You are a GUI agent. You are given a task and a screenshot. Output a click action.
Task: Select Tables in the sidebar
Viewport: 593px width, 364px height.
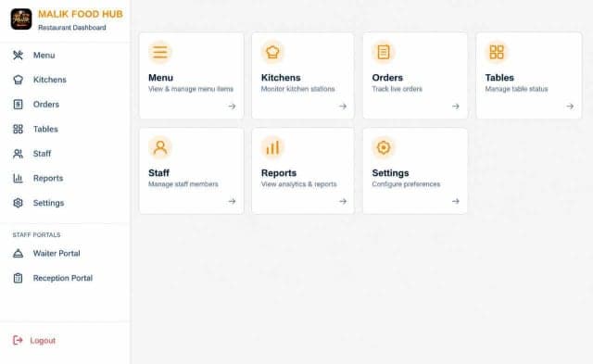(45, 129)
